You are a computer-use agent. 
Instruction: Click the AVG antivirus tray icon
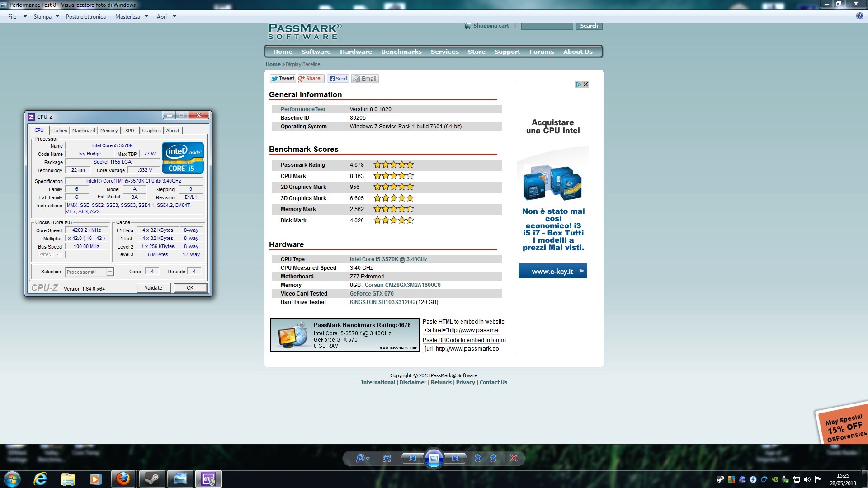731,479
